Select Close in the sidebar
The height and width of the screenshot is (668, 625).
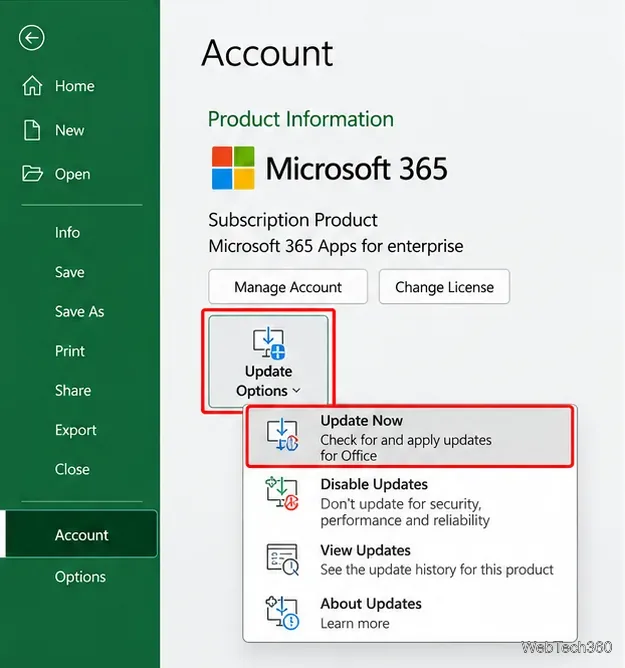click(x=72, y=469)
